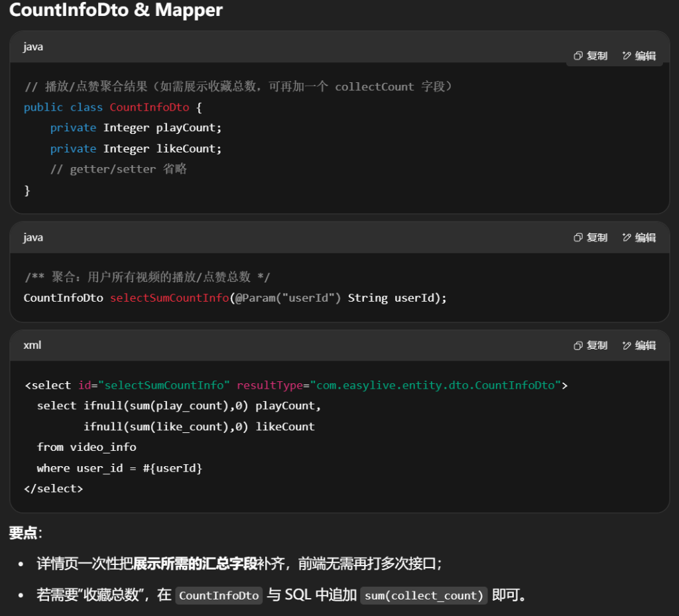Click the 'xml' language label
This screenshot has width=679, height=616.
point(32,345)
